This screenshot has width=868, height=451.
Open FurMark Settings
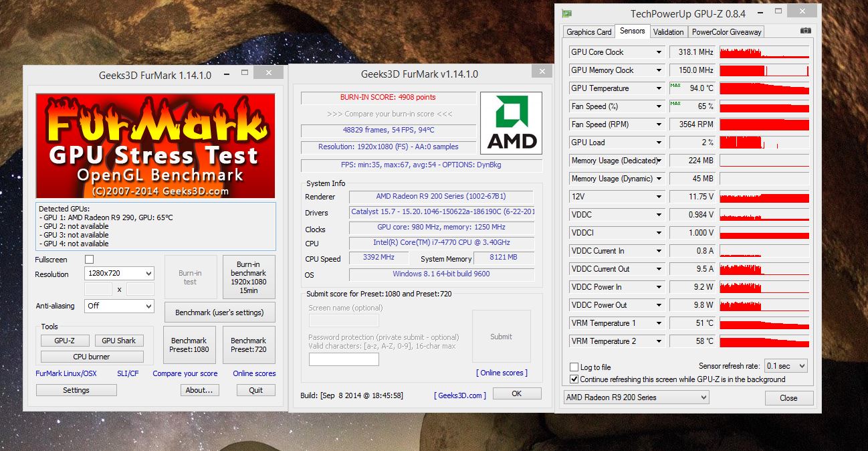(x=76, y=390)
